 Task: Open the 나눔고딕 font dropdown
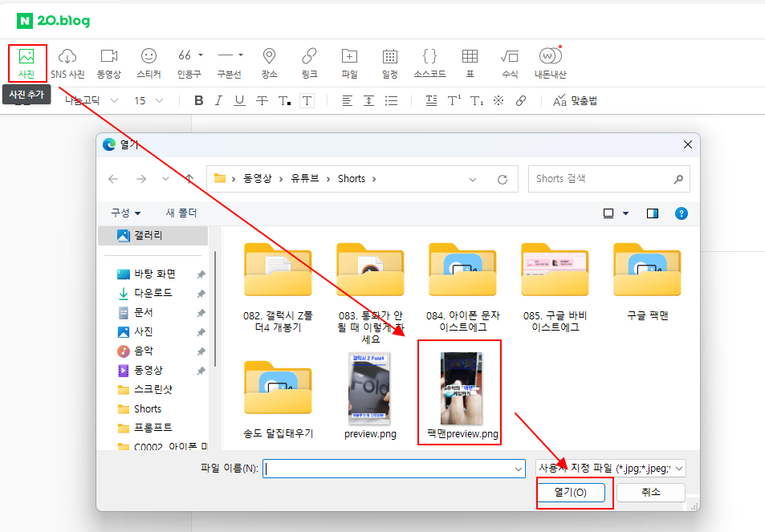(92, 100)
